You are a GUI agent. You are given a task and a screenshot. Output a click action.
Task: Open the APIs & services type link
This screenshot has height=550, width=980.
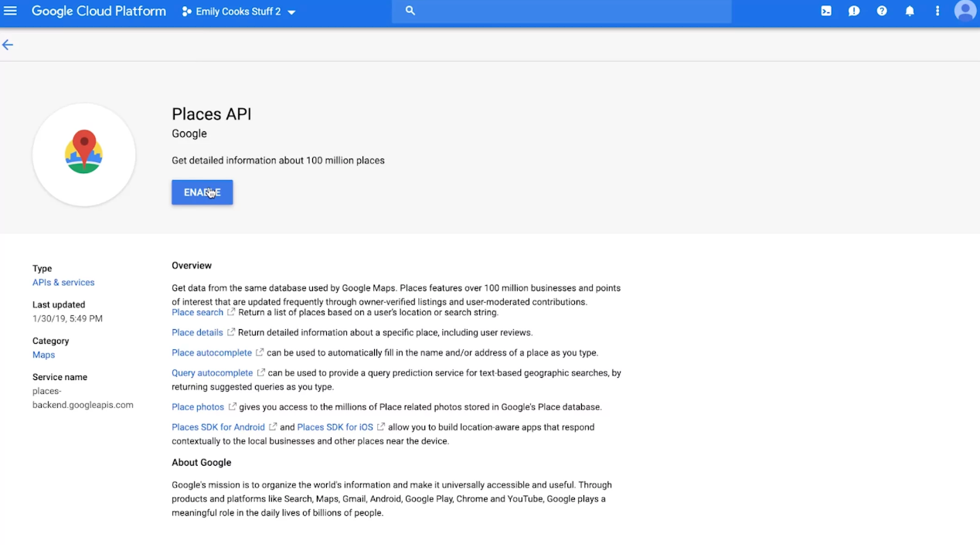pos(63,283)
